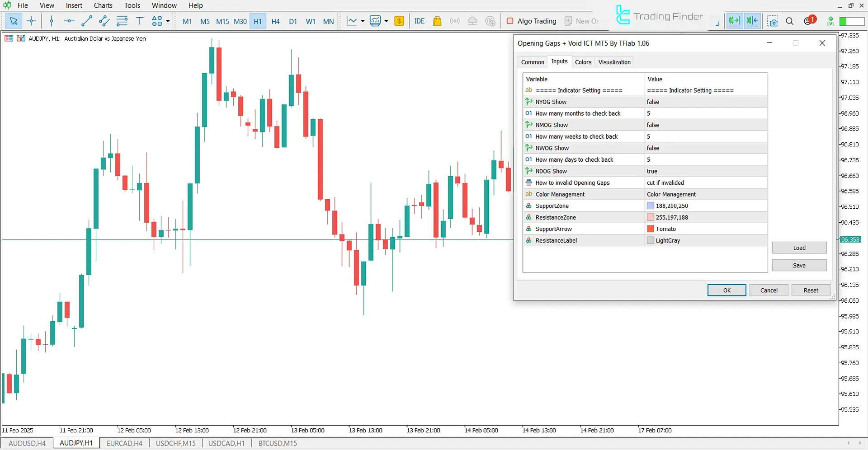This screenshot has width=868, height=450.
Task: Select the Crosshair tool
Action: (x=31, y=21)
